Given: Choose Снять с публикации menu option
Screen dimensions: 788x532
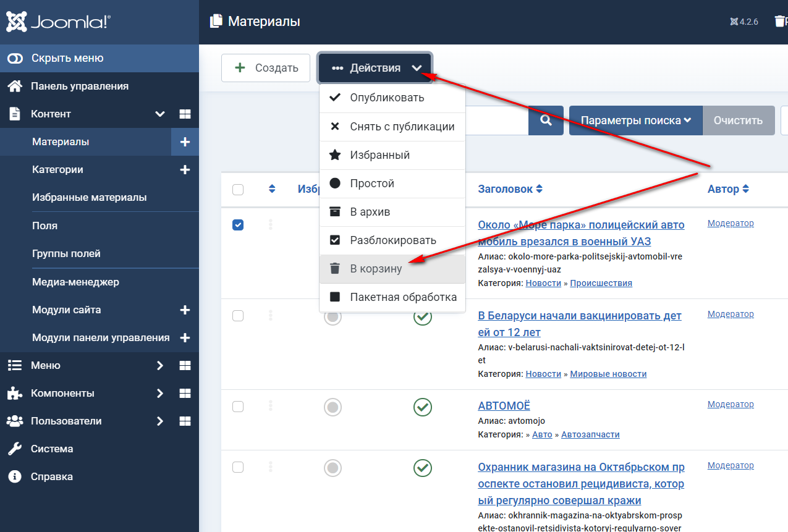Looking at the screenshot, I should click(402, 127).
